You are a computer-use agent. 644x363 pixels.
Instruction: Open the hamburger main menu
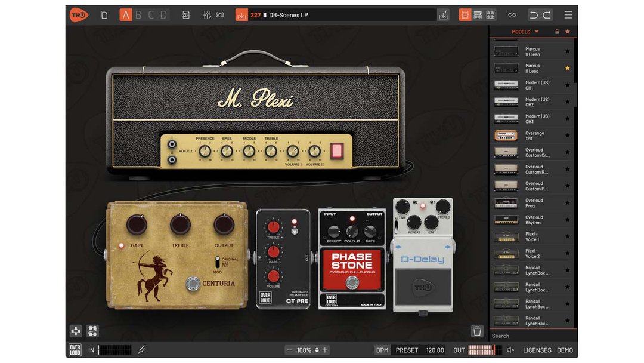[568, 15]
